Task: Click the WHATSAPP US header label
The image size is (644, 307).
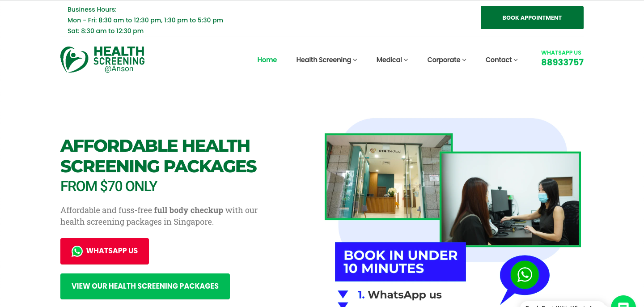Action: coord(561,52)
